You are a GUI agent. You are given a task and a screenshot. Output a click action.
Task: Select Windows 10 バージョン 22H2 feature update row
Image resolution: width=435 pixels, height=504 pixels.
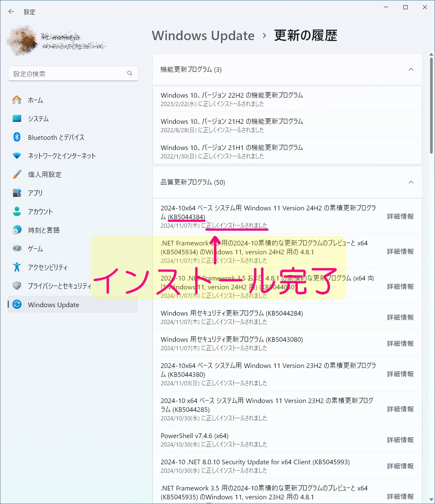point(287,99)
